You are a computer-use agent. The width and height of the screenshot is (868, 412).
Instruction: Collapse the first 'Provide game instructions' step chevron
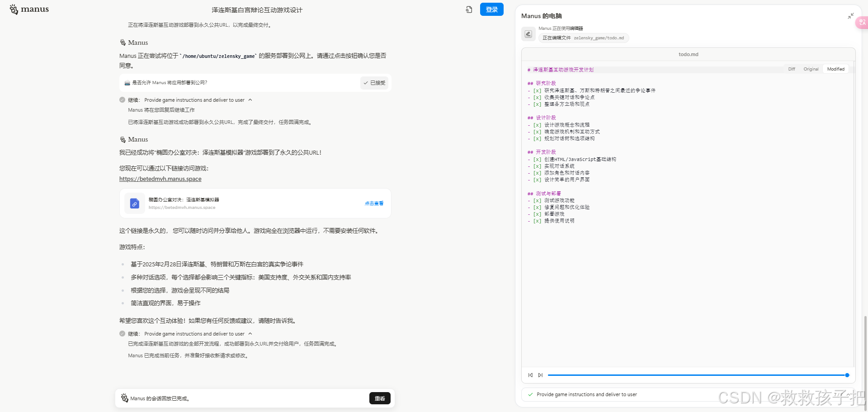click(x=250, y=100)
